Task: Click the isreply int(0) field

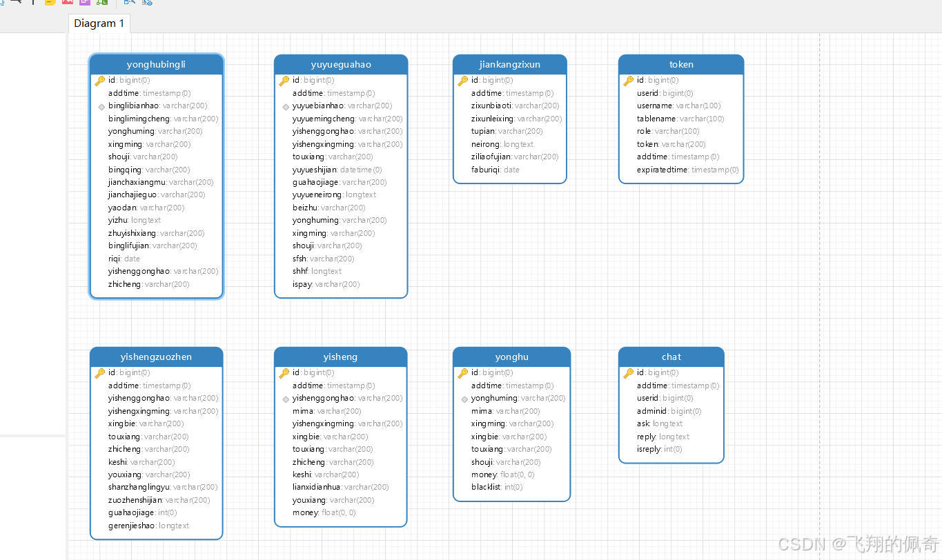Action: click(660, 450)
